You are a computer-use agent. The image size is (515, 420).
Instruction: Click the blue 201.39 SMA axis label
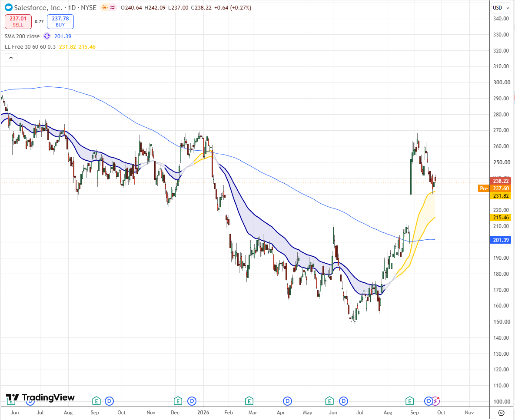click(x=501, y=240)
